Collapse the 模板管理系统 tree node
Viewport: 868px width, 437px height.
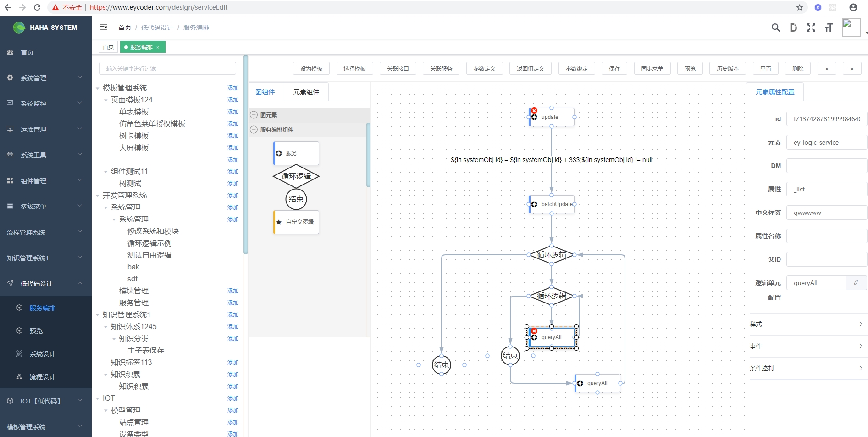pos(97,88)
